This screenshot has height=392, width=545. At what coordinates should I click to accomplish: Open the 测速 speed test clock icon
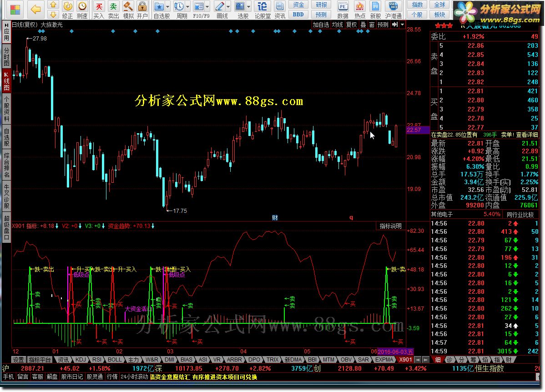[82, 10]
